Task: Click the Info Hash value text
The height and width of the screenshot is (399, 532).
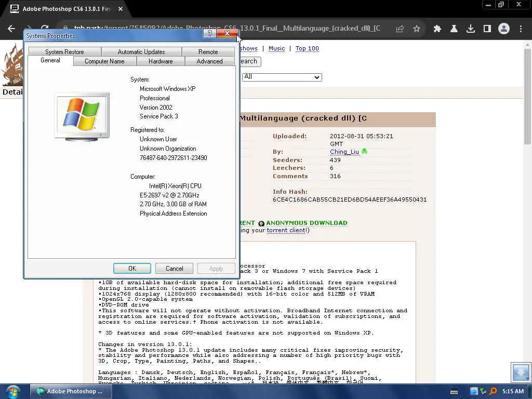Action: 350,199
